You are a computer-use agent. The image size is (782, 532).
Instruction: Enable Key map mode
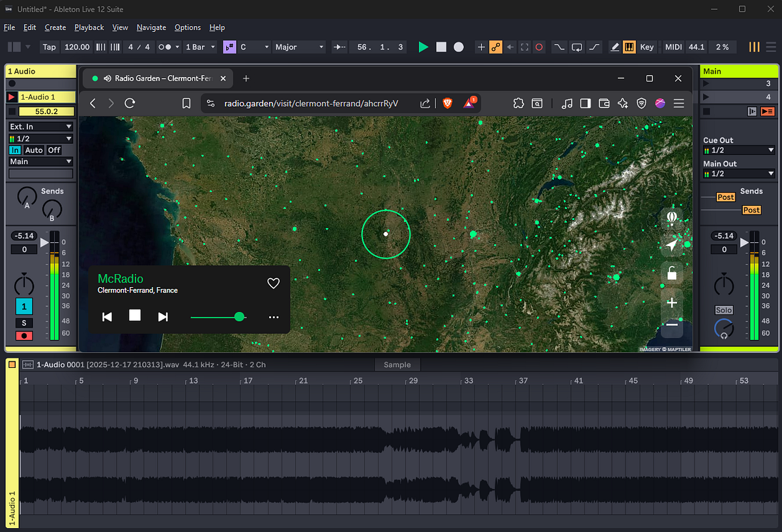(646, 47)
